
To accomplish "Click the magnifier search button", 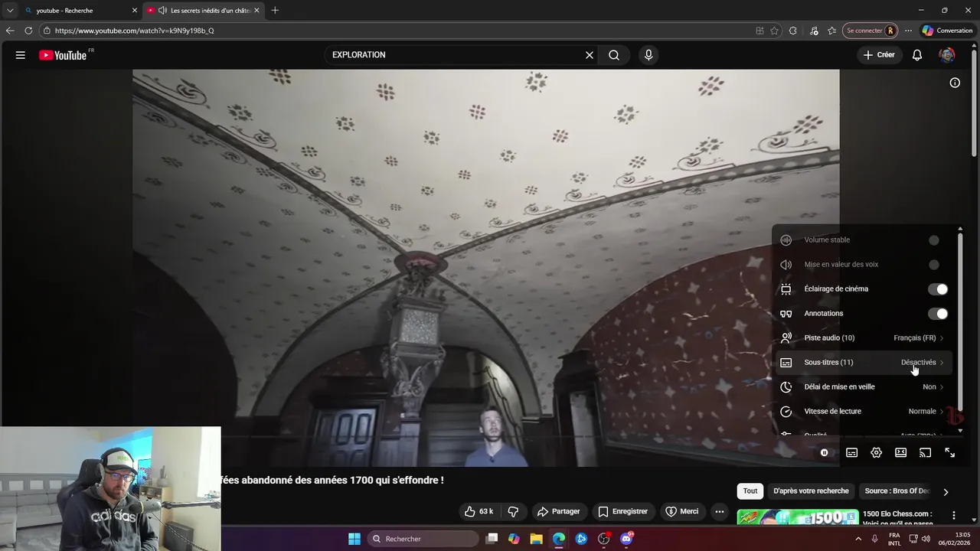I will pos(614,55).
